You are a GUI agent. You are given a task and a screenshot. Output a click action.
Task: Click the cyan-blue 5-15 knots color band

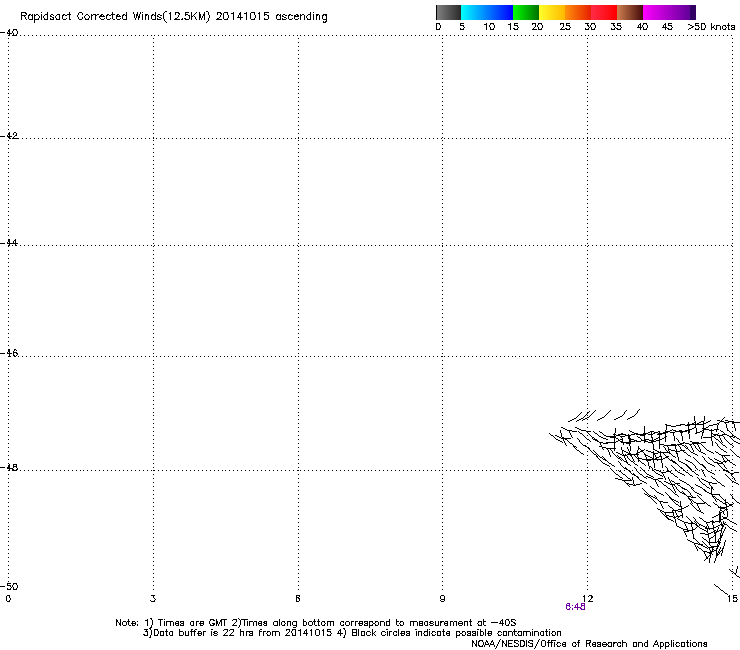tap(487, 12)
